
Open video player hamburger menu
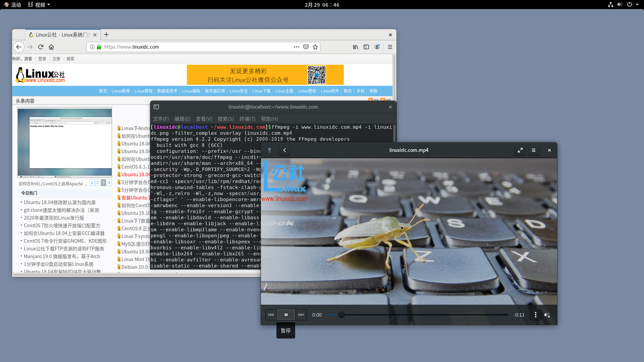[x=533, y=150]
